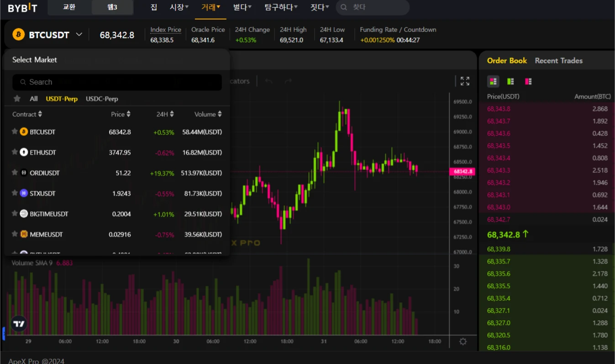Toggle the favorites star filter in Select Market
Image resolution: width=615 pixels, height=364 pixels.
(17, 99)
